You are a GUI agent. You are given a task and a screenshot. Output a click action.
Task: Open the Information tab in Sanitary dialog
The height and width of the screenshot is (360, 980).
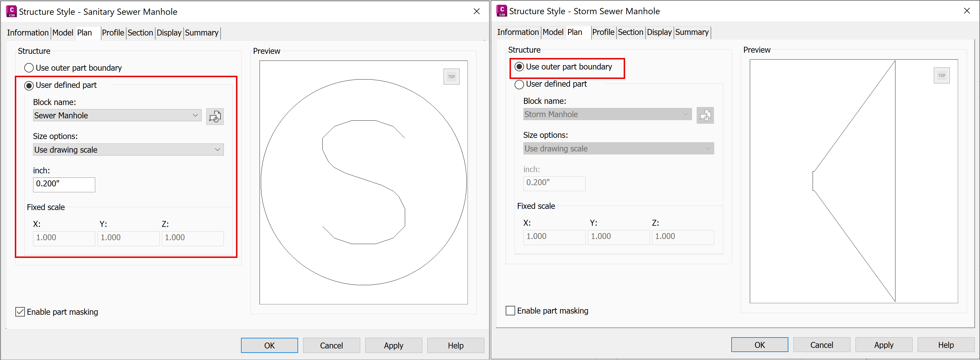coord(28,33)
